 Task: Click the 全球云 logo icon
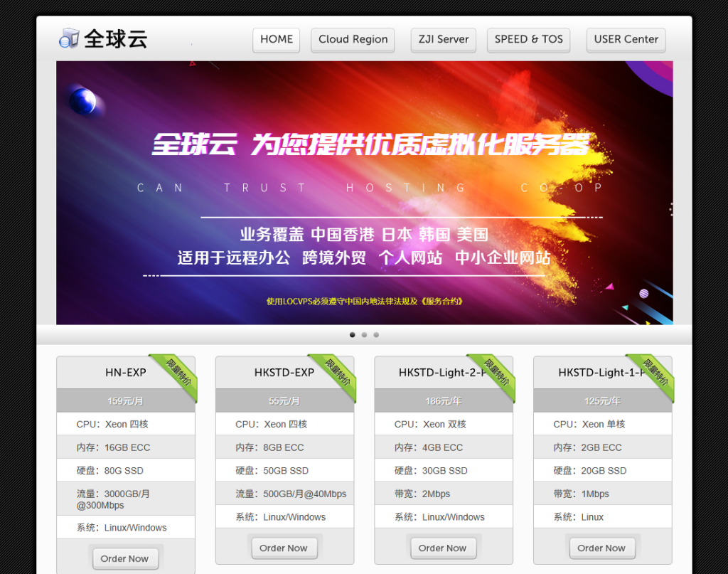69,38
